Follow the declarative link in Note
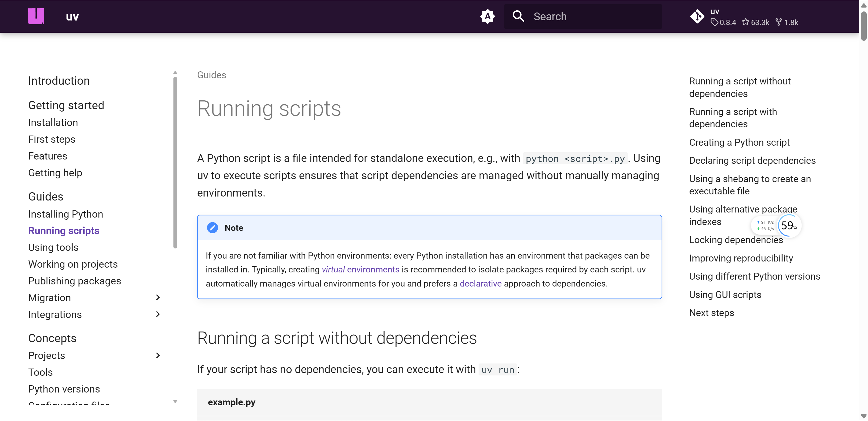 coord(480,284)
